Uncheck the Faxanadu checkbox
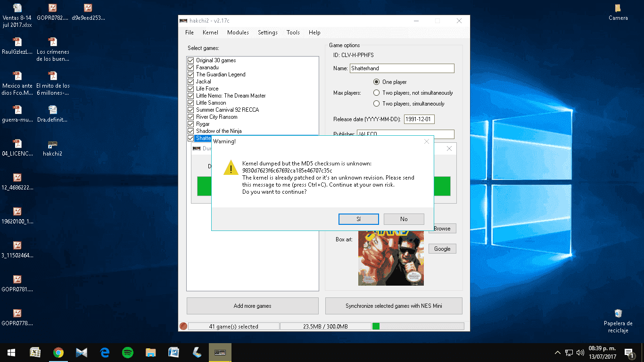Screen dimensions: 644x362 tap(190, 67)
